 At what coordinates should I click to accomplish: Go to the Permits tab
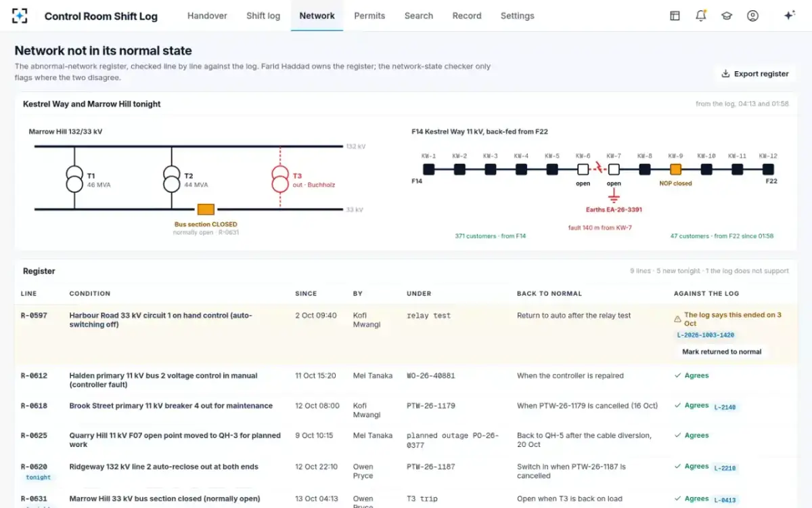point(369,16)
